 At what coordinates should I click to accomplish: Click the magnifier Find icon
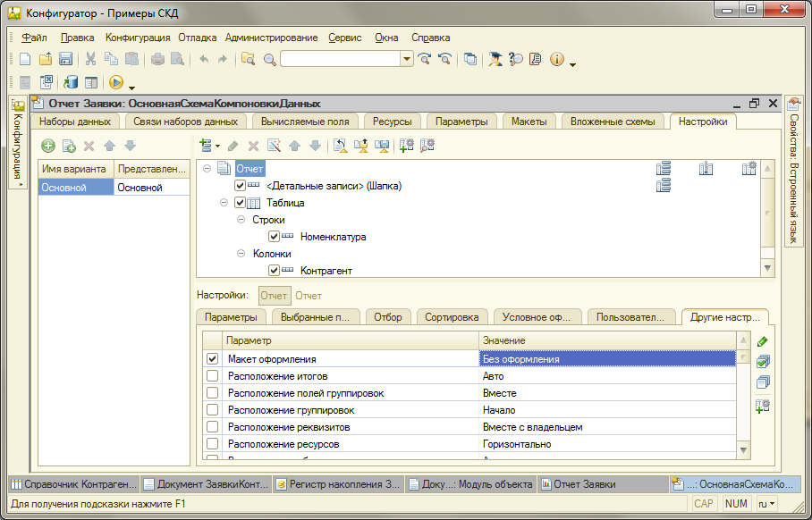pos(270,60)
